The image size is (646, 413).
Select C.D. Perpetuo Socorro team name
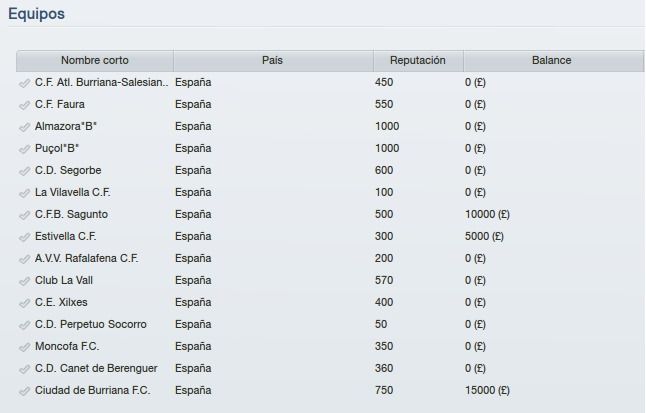[91, 324]
